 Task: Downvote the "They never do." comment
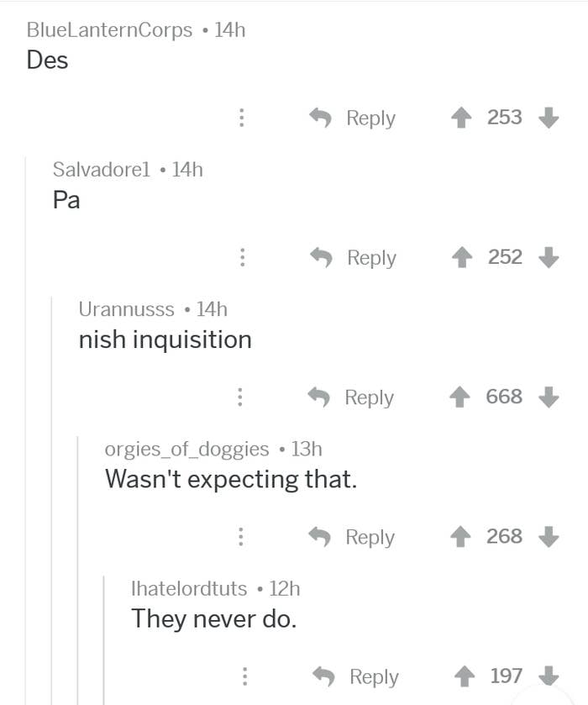click(x=549, y=676)
